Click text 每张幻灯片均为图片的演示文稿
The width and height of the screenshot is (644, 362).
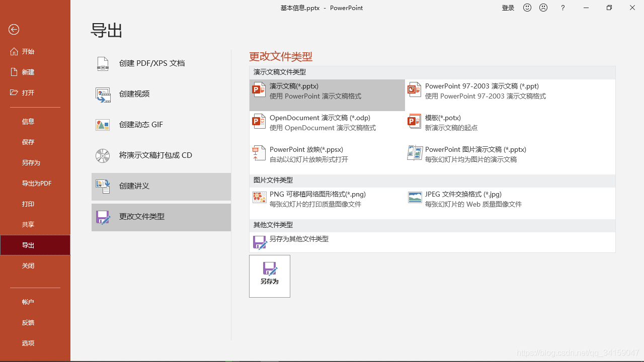(x=471, y=159)
